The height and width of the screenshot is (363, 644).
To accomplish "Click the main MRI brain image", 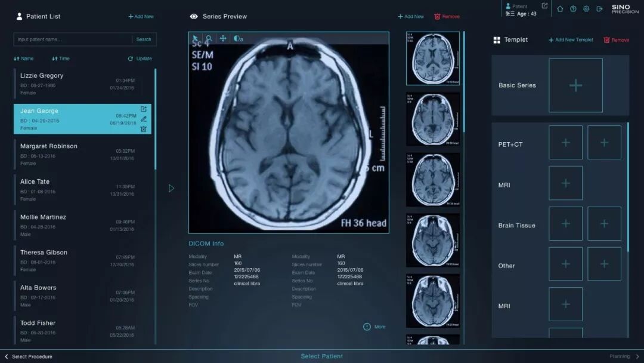I will 289,133.
